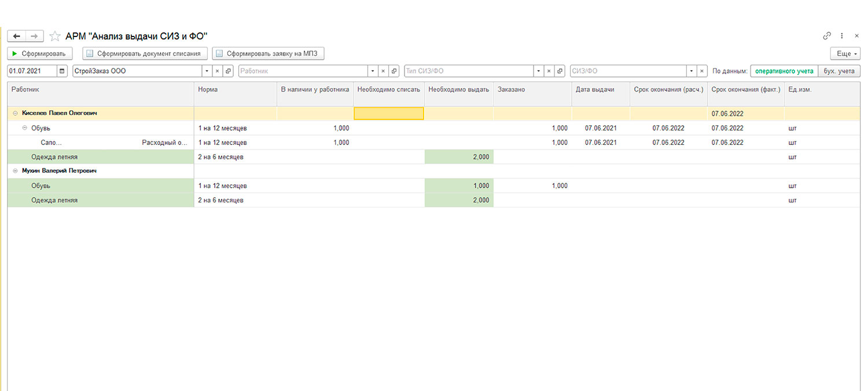Screen dimensions: 868x391
Task: Open the three-dot options menu at top right
Action: [842, 36]
